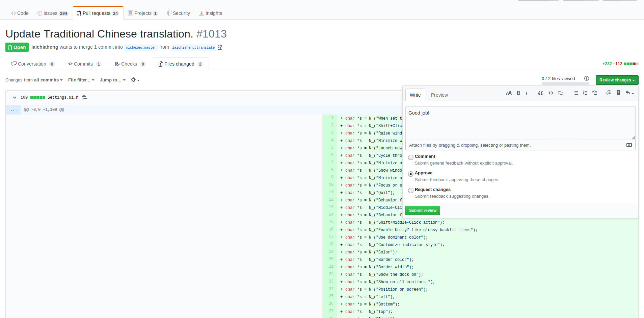Toggle bold formatting in the review comment
The width and height of the screenshot is (644, 318).
tap(518, 93)
